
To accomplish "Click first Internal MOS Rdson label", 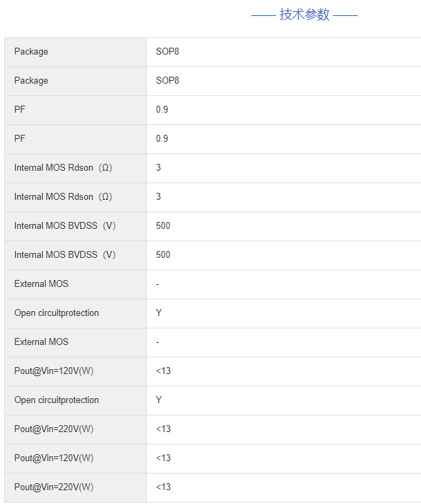I will click(x=63, y=168).
